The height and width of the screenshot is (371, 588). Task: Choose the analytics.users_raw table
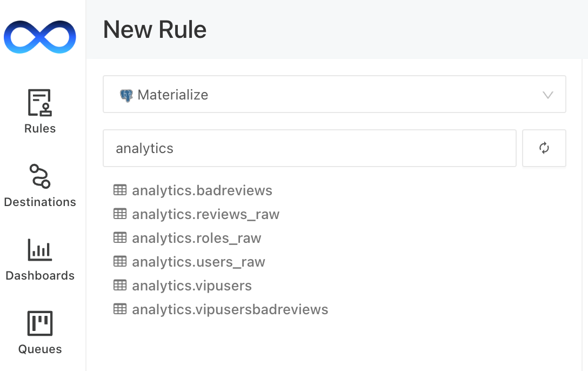(198, 262)
